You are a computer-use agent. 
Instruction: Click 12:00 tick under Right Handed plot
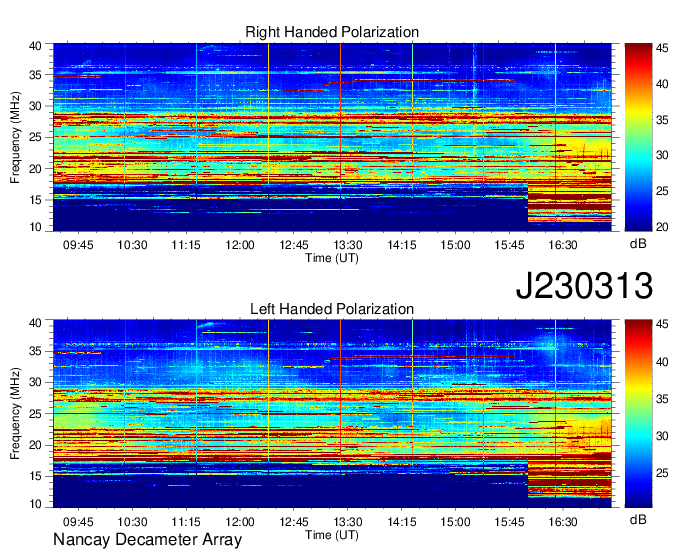click(x=240, y=245)
